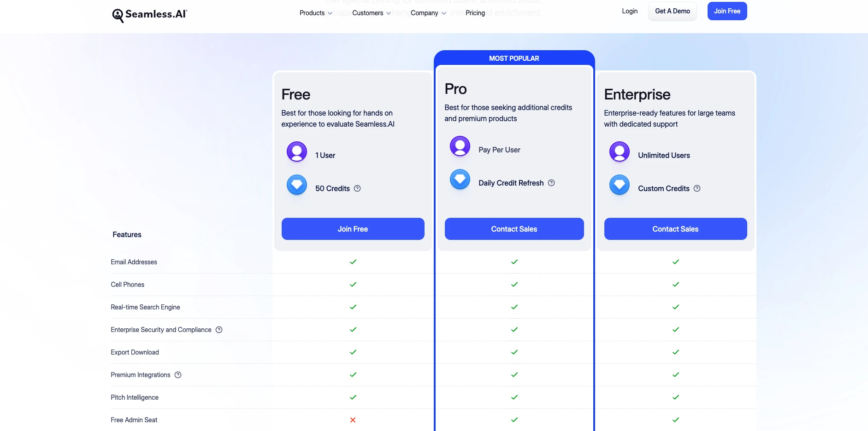Image resolution: width=868 pixels, height=431 pixels.
Task: Click the Get A Demo button
Action: click(673, 11)
